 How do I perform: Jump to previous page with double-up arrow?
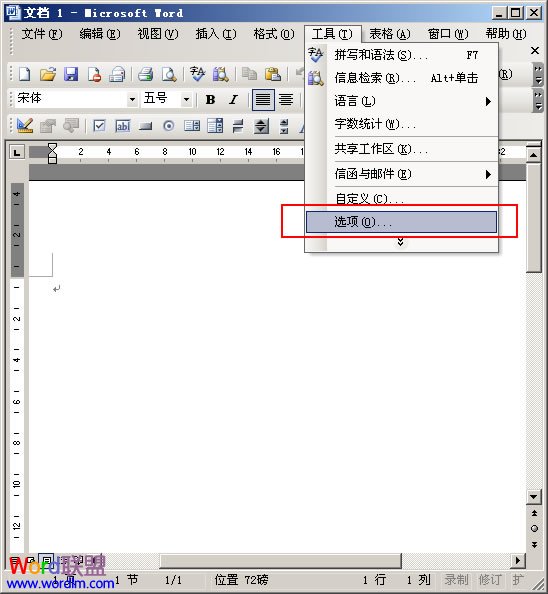tap(534, 513)
